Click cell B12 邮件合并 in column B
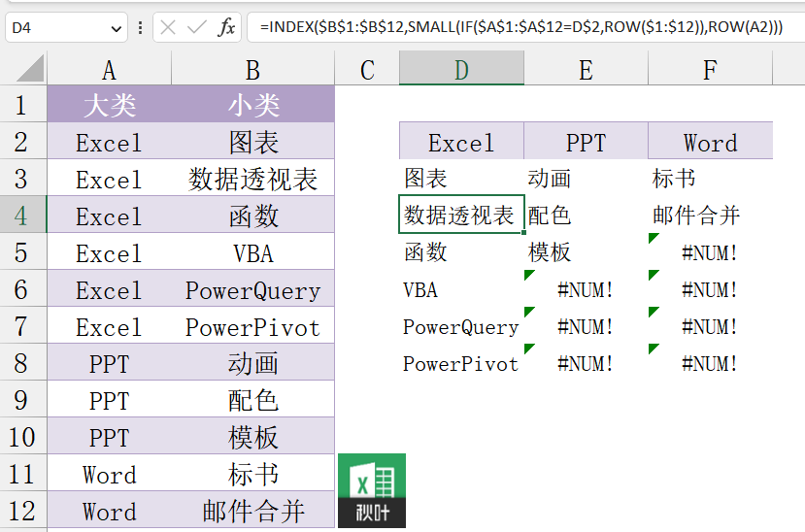This screenshot has width=805, height=532. click(252, 511)
